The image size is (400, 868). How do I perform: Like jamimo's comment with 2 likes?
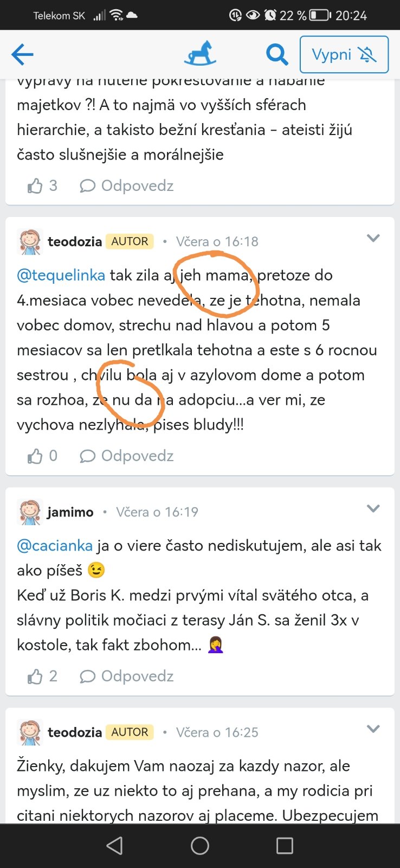click(36, 676)
